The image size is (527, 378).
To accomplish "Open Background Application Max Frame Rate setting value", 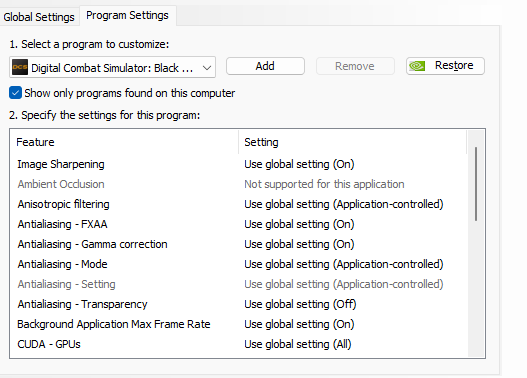I will 299,324.
